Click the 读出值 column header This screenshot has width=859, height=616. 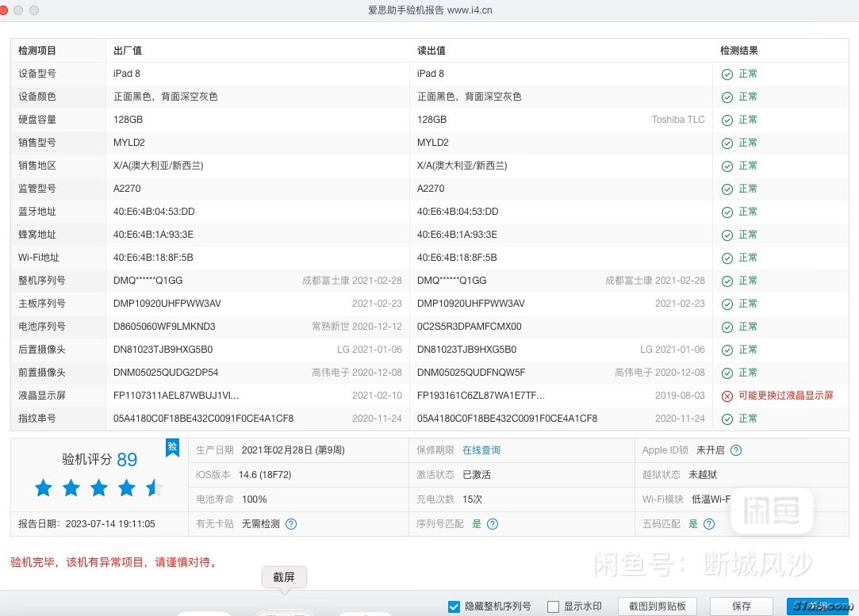[431, 51]
